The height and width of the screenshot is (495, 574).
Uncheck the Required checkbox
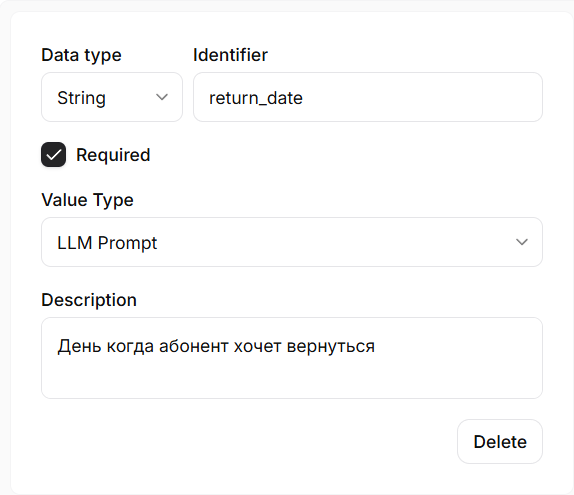[x=53, y=155]
